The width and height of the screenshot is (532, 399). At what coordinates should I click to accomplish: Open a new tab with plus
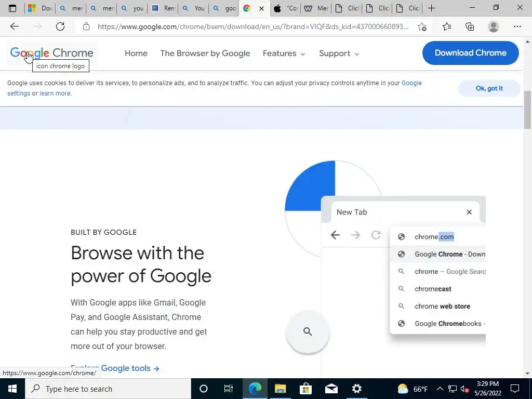tap(431, 8)
